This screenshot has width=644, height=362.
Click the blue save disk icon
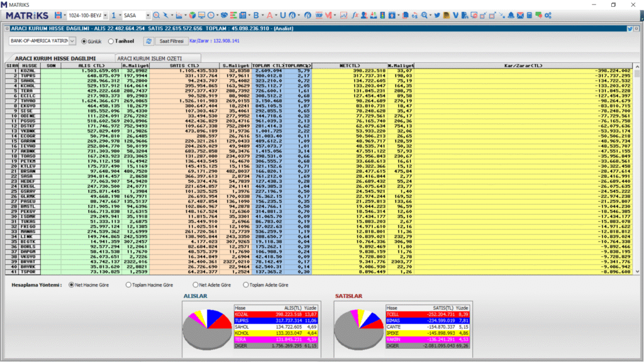(x=58, y=14)
